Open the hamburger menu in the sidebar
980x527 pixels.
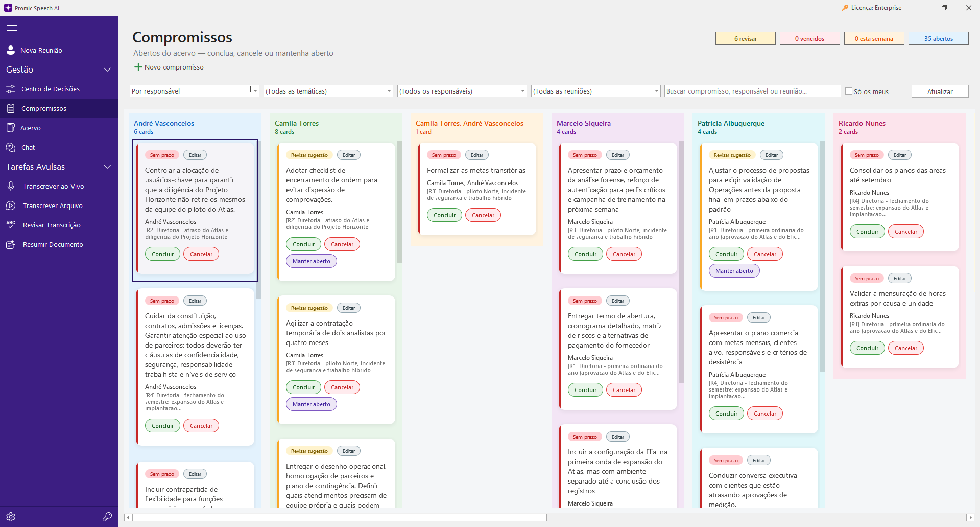tap(12, 28)
